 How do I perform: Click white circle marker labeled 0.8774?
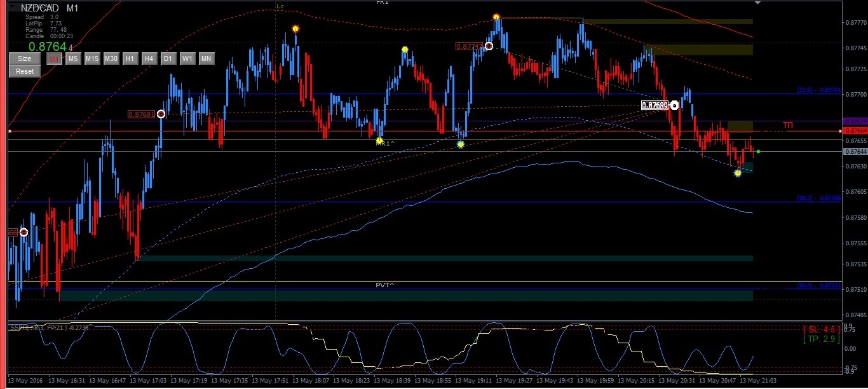[489, 46]
